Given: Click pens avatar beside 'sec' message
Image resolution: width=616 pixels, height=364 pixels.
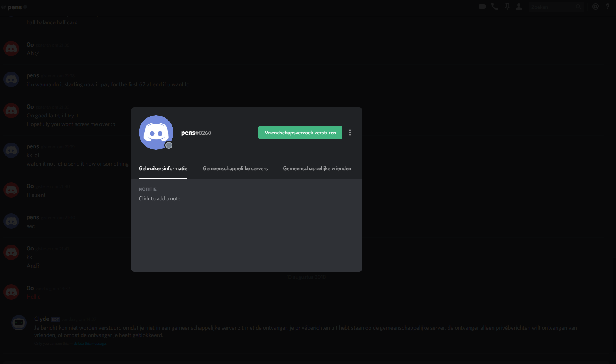Looking at the screenshot, I should pyautogui.click(x=11, y=221).
